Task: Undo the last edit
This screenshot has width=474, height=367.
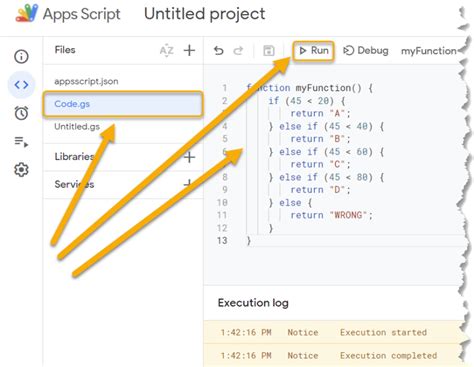Action: [x=219, y=51]
